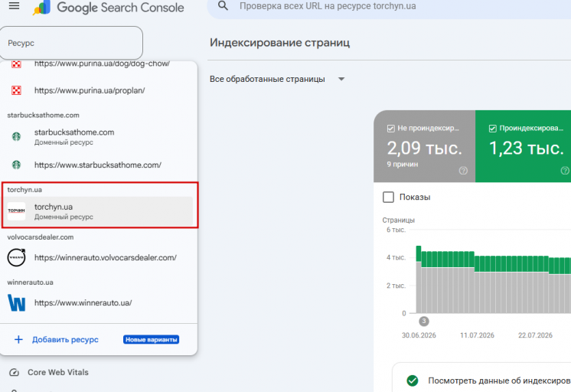Viewport: 571px width, 392px height.
Task: Click help icon on indexed card
Action: [565, 171]
